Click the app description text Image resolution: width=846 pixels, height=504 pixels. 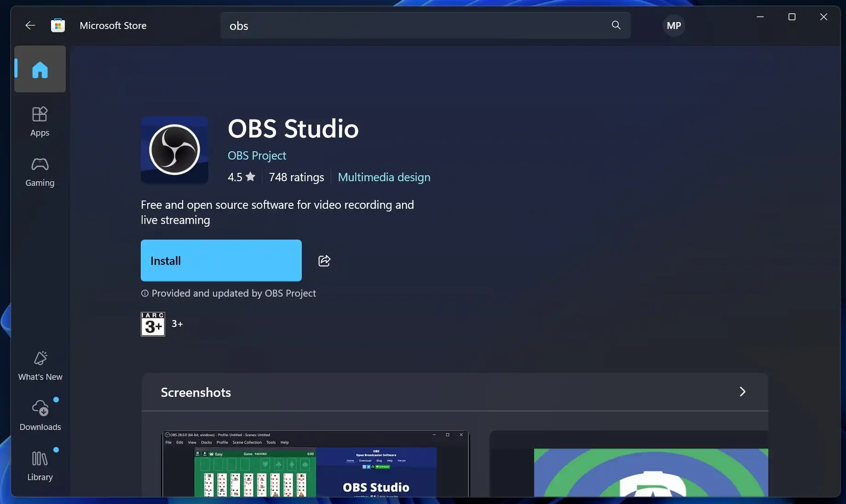coord(277,212)
